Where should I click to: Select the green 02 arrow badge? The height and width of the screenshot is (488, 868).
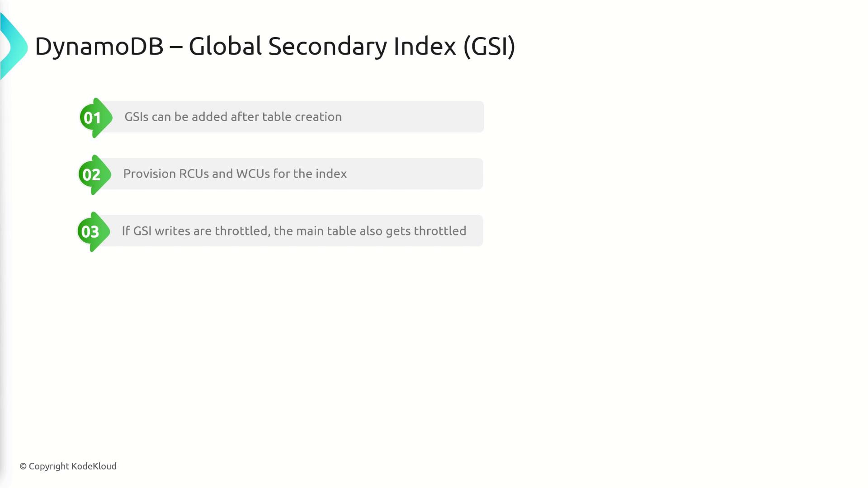pos(94,175)
